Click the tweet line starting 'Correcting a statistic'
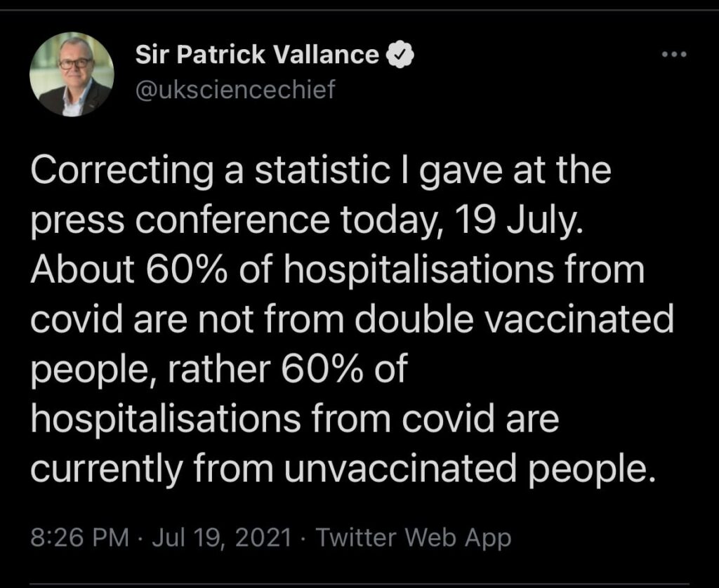Screen dimensions: 719x588 [321, 171]
